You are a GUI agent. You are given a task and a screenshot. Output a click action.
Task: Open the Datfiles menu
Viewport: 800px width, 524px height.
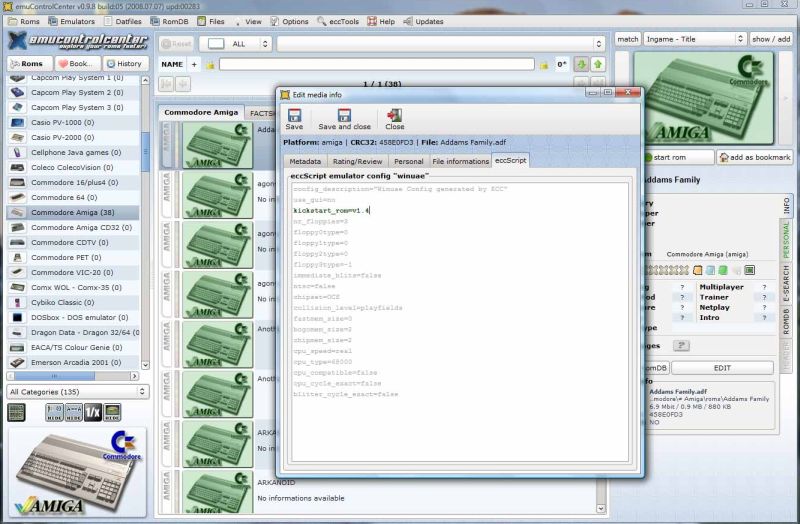123,21
